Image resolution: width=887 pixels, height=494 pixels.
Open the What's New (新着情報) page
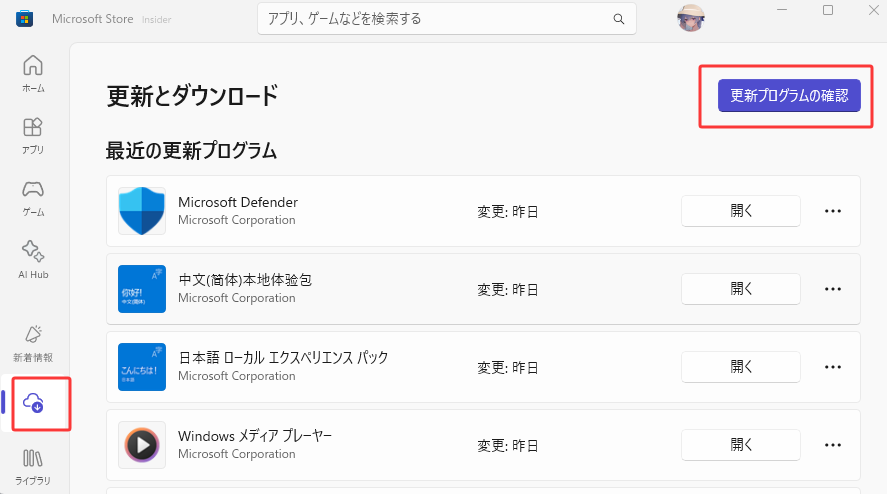pos(33,341)
